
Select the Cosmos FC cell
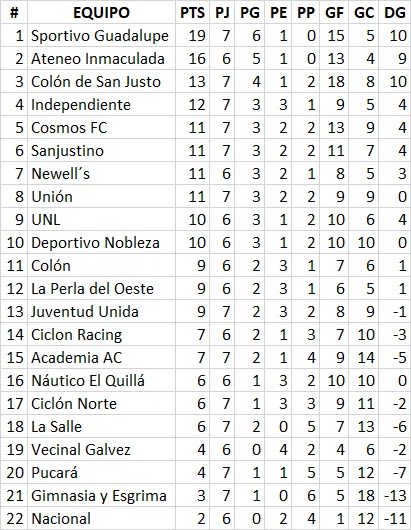(101, 127)
